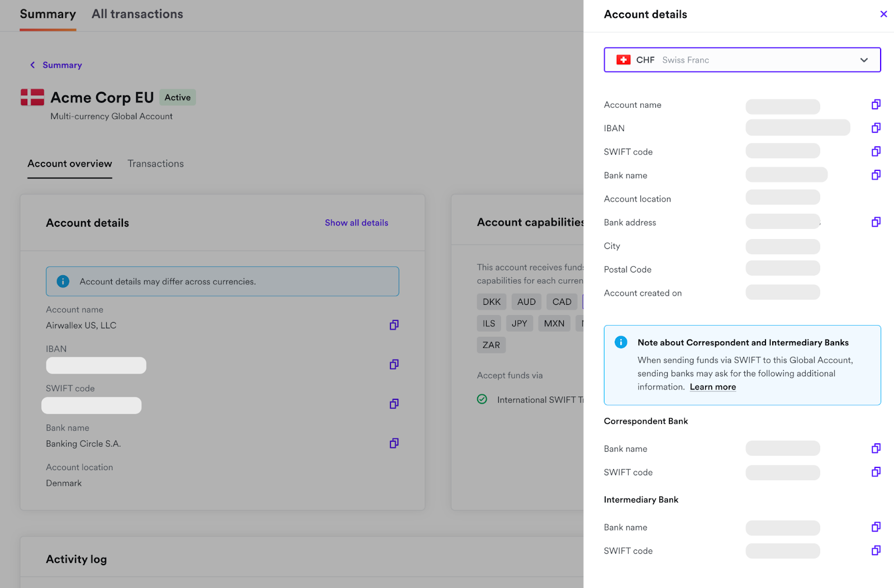
Task: Expand the currency selector chevron
Action: [864, 60]
